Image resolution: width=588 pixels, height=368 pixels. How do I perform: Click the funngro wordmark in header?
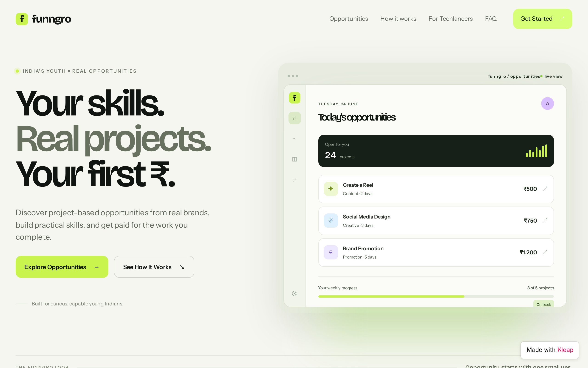tap(51, 19)
